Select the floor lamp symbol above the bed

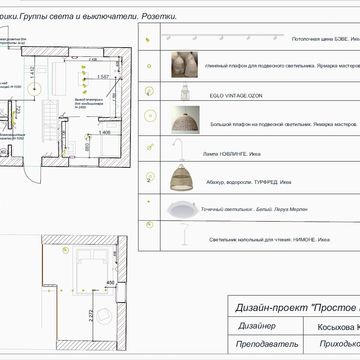tap(66, 249)
